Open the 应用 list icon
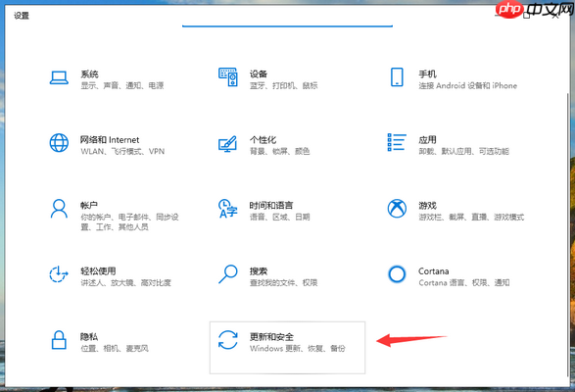 click(x=397, y=142)
